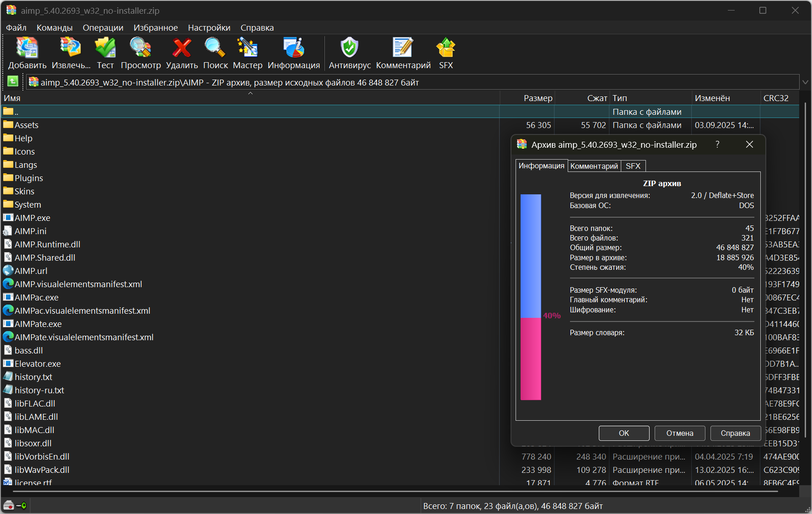Select the AIMP.Runtime.dll file
This screenshot has width=812, height=514.
(47, 244)
